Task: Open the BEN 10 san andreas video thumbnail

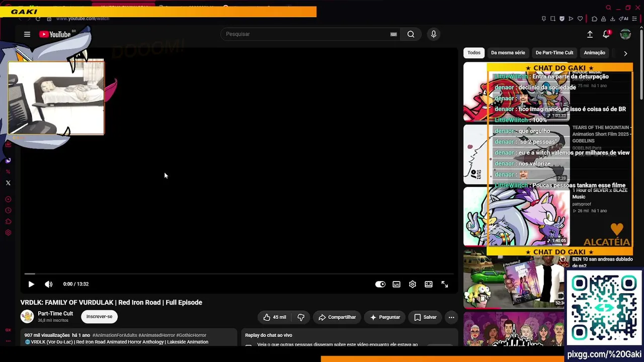Action: 514,279
